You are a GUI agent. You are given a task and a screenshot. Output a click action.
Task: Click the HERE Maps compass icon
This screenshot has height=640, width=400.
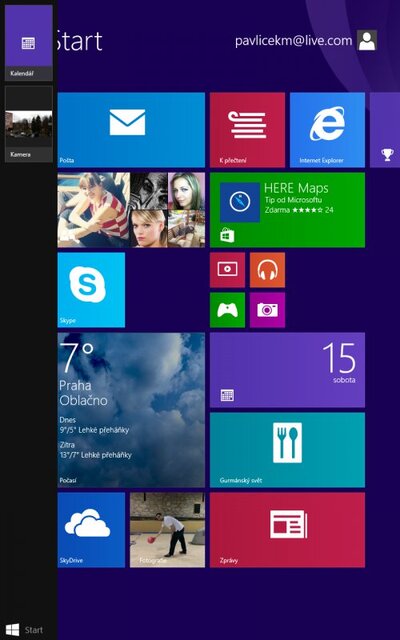pos(240,202)
